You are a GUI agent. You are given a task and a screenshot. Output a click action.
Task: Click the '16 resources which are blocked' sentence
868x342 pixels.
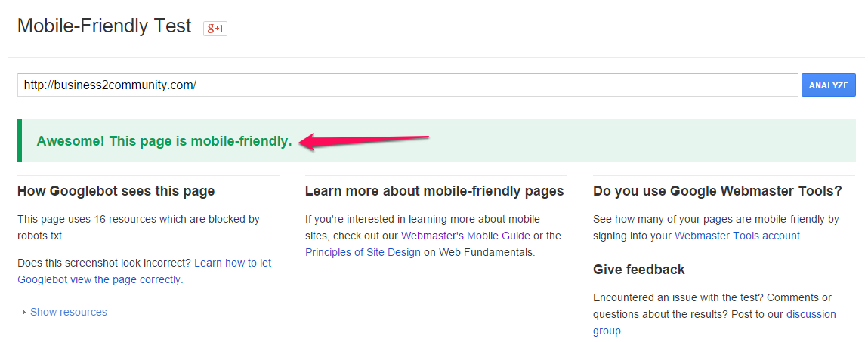click(x=138, y=227)
